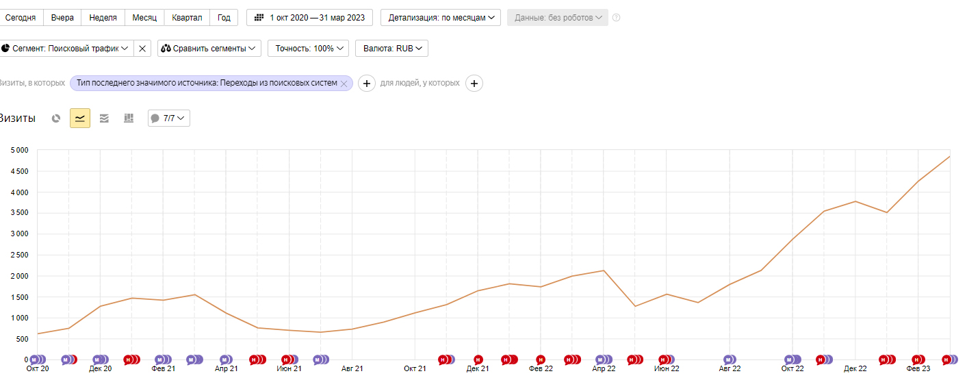Image resolution: width=980 pixels, height=391 pixels.
Task: Choose the Квартал period tab
Action: [x=187, y=18]
